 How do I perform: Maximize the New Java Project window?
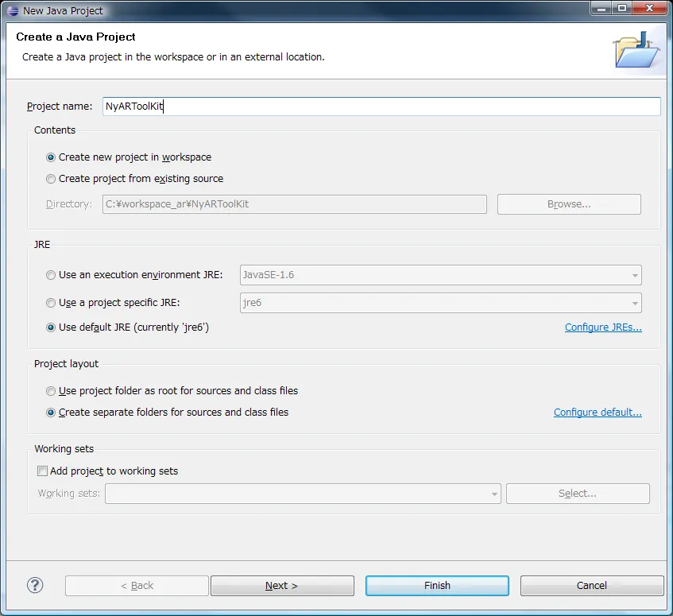(x=622, y=8)
